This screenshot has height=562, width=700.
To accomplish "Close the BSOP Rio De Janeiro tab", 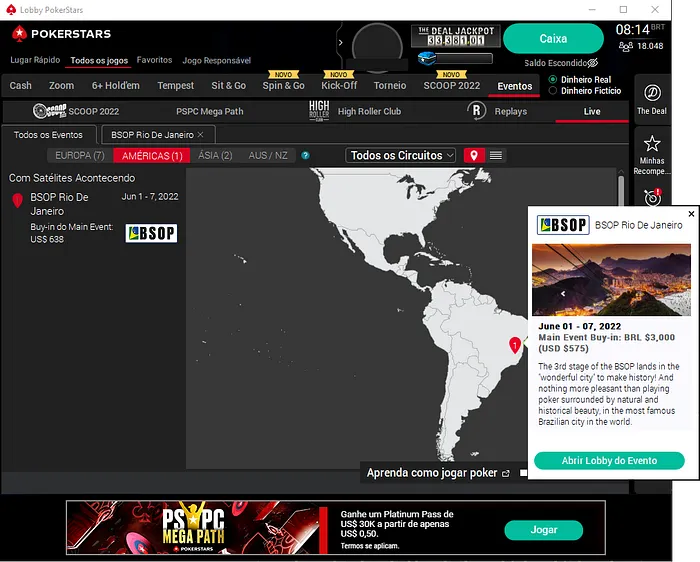I will [200, 134].
